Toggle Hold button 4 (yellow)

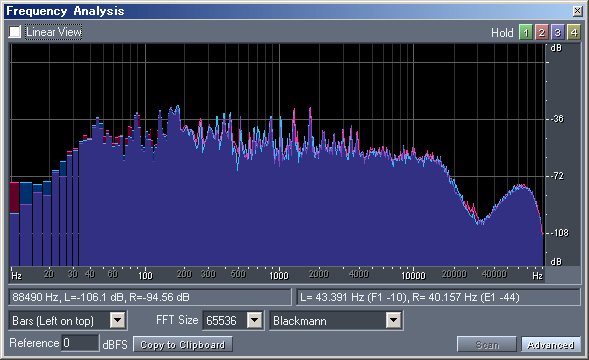pyautogui.click(x=574, y=32)
